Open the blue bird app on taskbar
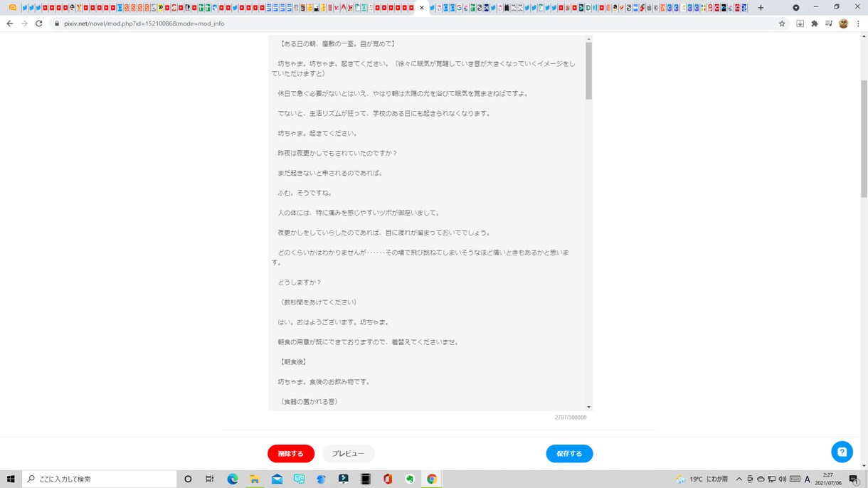 tap(321, 479)
